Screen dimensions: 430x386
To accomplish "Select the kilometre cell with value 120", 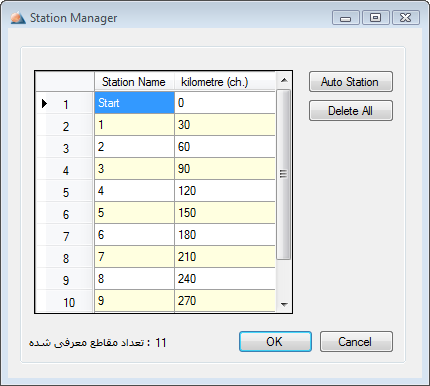I will pyautogui.click(x=225, y=191).
